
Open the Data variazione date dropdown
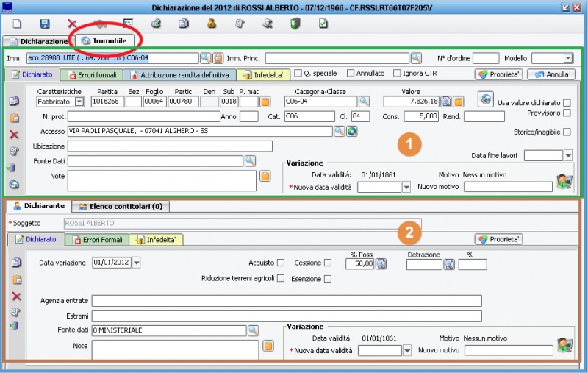pos(137,263)
